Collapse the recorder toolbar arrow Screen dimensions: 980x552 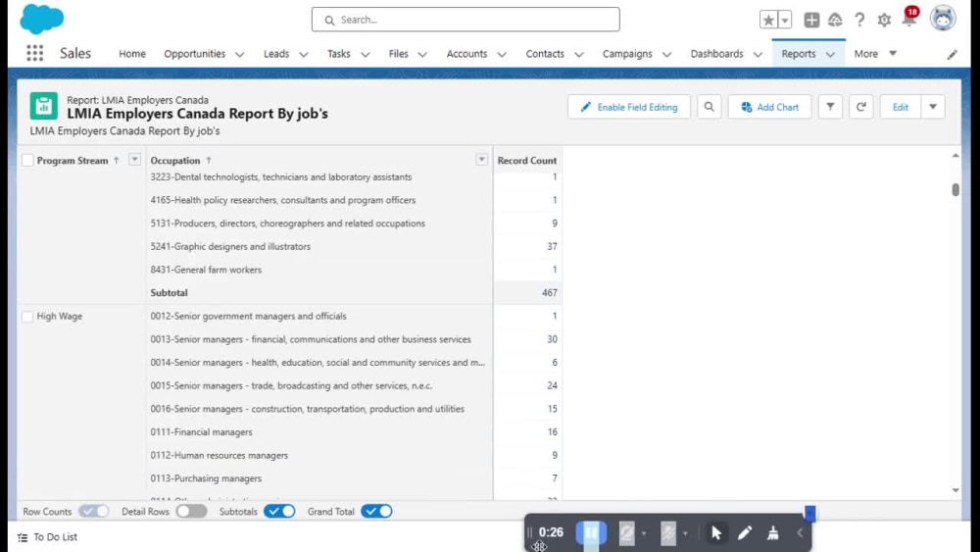pos(800,532)
